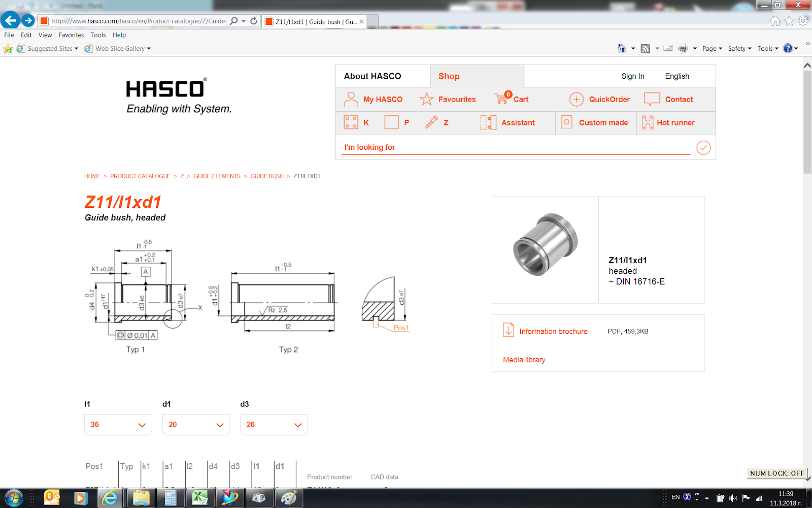812x508 pixels.
Task: Open the Cart icon
Action: point(499,99)
